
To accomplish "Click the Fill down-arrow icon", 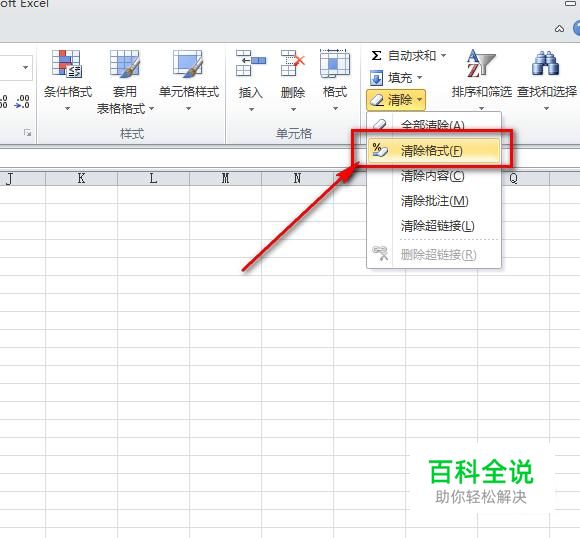I will pyautogui.click(x=376, y=78).
